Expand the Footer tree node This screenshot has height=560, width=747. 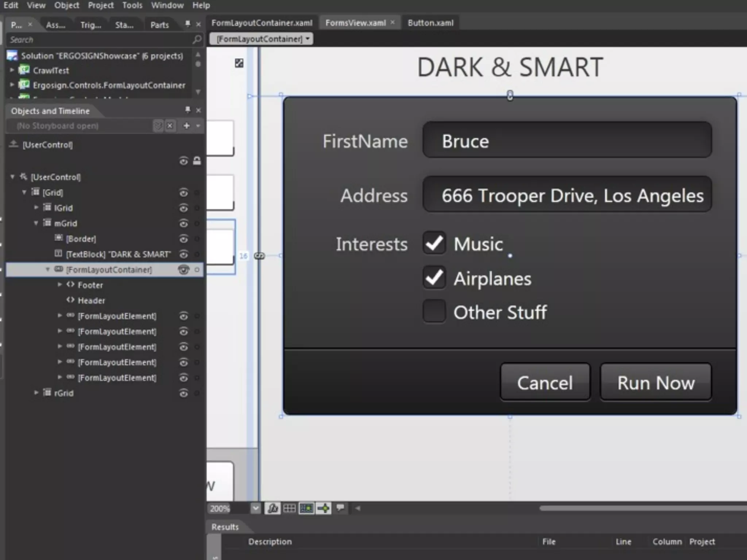coord(60,285)
